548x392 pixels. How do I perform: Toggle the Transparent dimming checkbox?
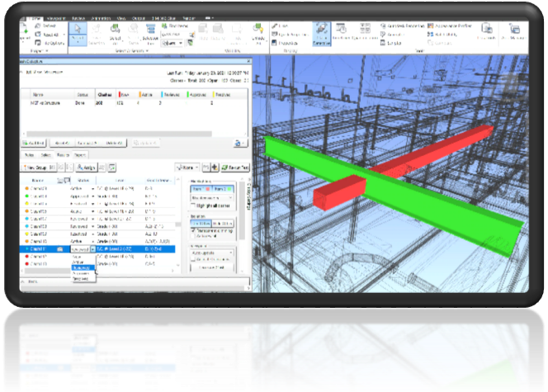click(x=193, y=230)
